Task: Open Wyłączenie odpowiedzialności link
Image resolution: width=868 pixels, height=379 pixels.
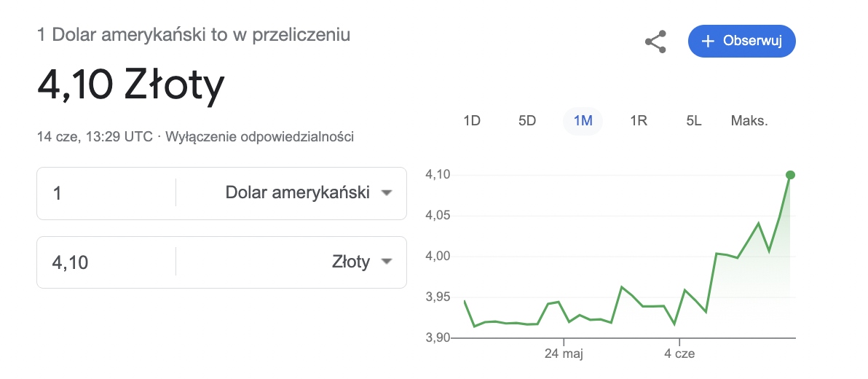Action: [x=260, y=136]
